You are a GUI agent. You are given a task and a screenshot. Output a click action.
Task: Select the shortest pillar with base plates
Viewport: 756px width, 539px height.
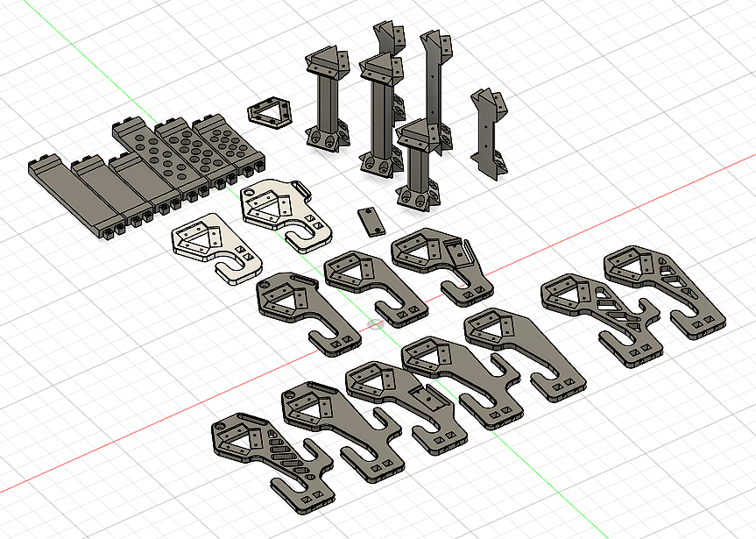click(420, 166)
